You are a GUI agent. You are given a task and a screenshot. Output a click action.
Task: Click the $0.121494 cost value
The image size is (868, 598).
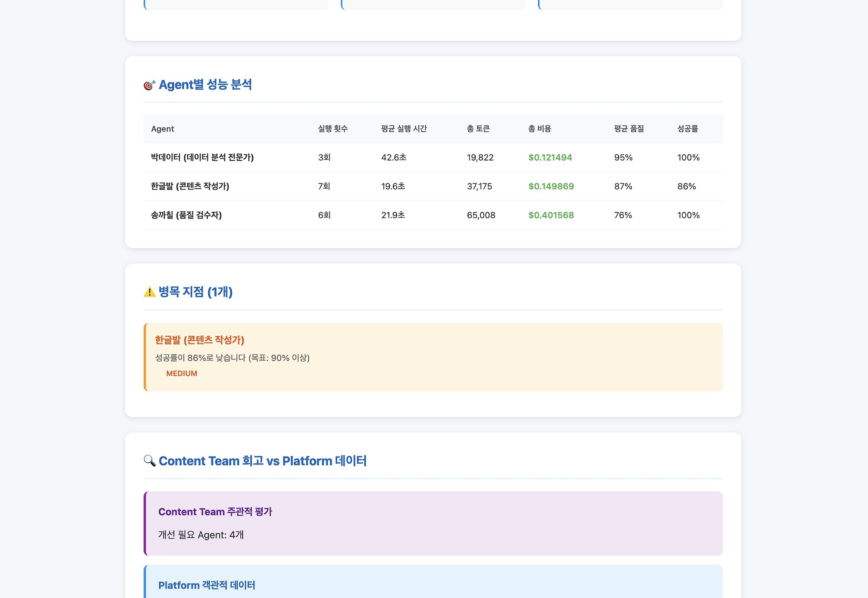pos(550,157)
